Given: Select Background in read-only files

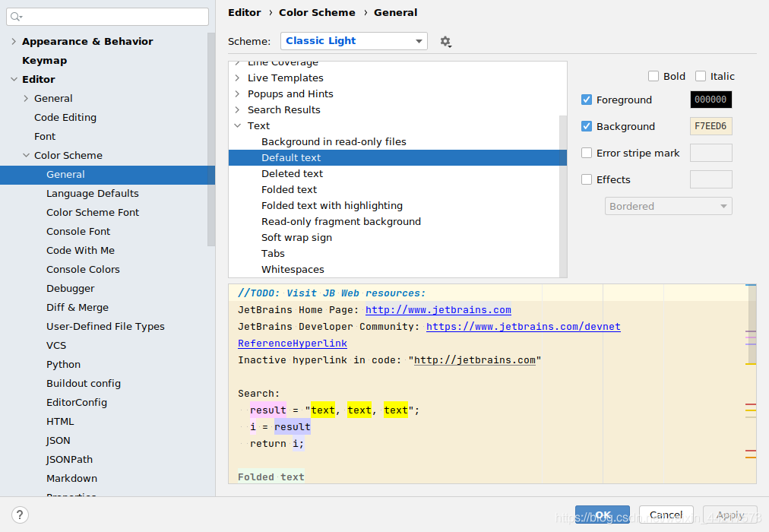Looking at the screenshot, I should pyautogui.click(x=334, y=141).
